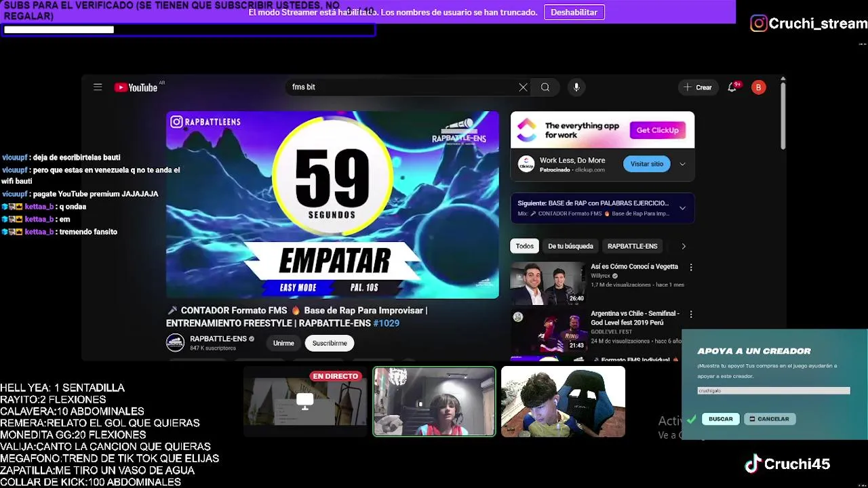Click 'HELL YEA: 1 SENTADILLA' line

point(62,388)
